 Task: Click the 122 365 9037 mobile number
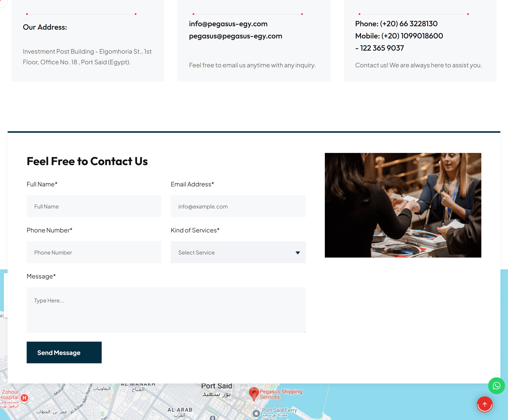(382, 48)
